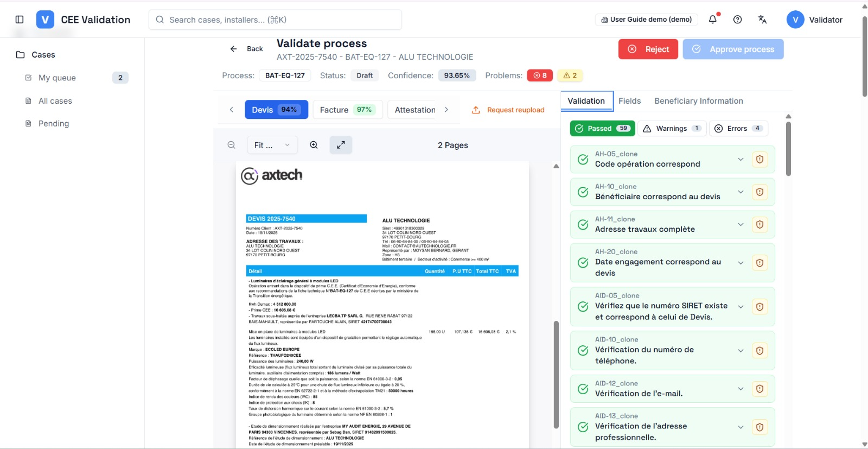Click the Draft status badge
The width and height of the screenshot is (868, 449).
tap(365, 75)
